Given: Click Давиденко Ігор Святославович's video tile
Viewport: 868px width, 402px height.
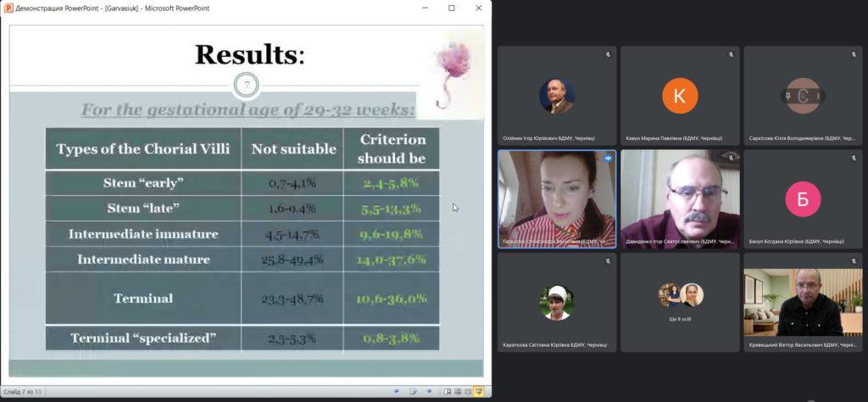Looking at the screenshot, I should [680, 198].
